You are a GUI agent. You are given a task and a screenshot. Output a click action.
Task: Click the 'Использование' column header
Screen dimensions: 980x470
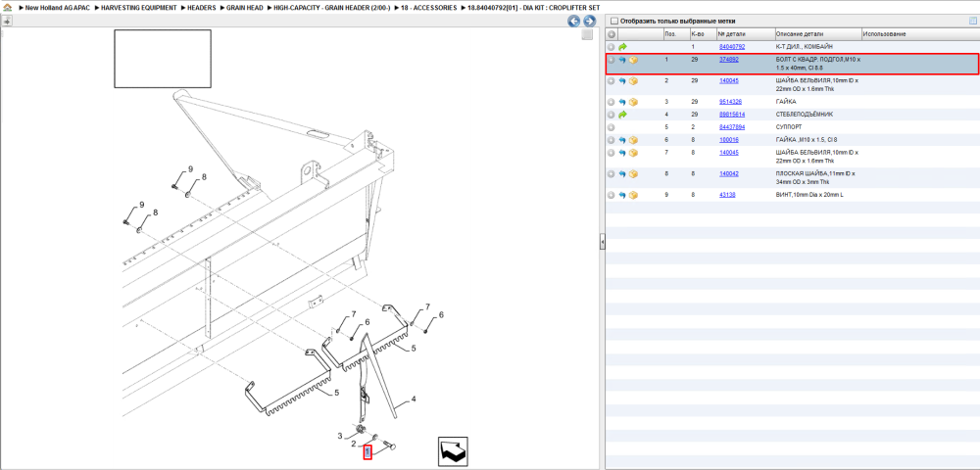[919, 34]
